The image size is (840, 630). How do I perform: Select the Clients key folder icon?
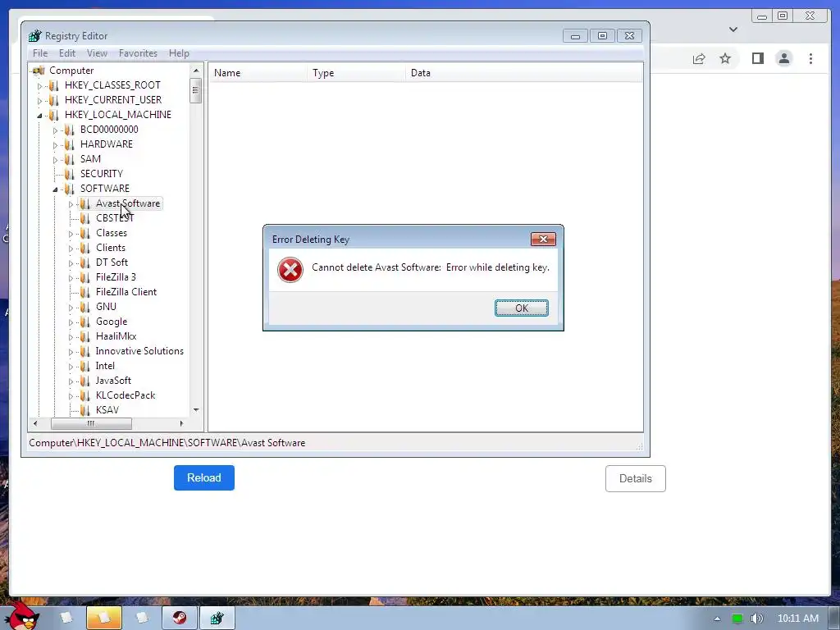[84, 248]
